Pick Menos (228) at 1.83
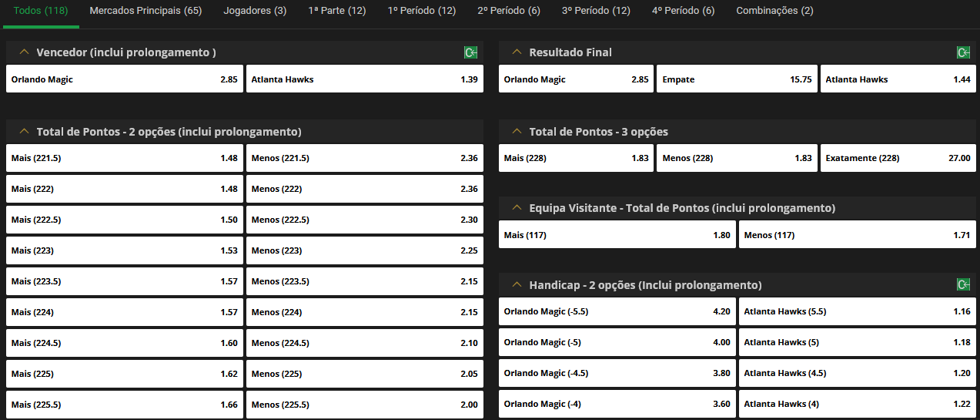Screen dimensions: 980x420 737,158
